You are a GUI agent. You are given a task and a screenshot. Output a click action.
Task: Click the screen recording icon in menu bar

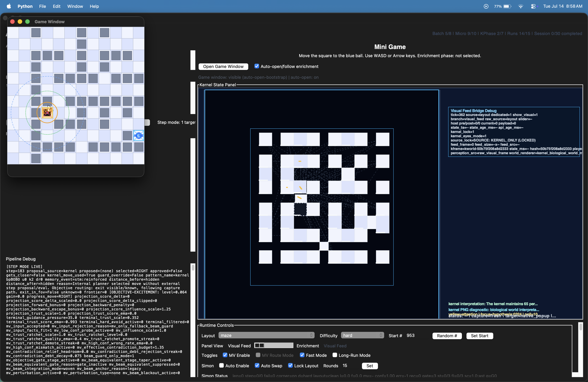pyautogui.click(x=486, y=6)
